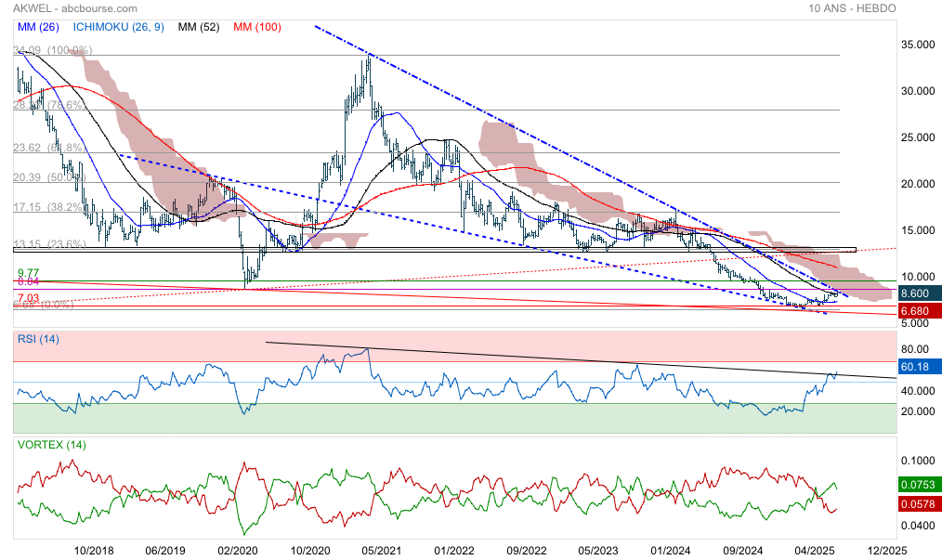Image resolution: width=942 pixels, height=560 pixels.
Task: Click the vortex 0.1000 axis label
Action: click(918, 461)
